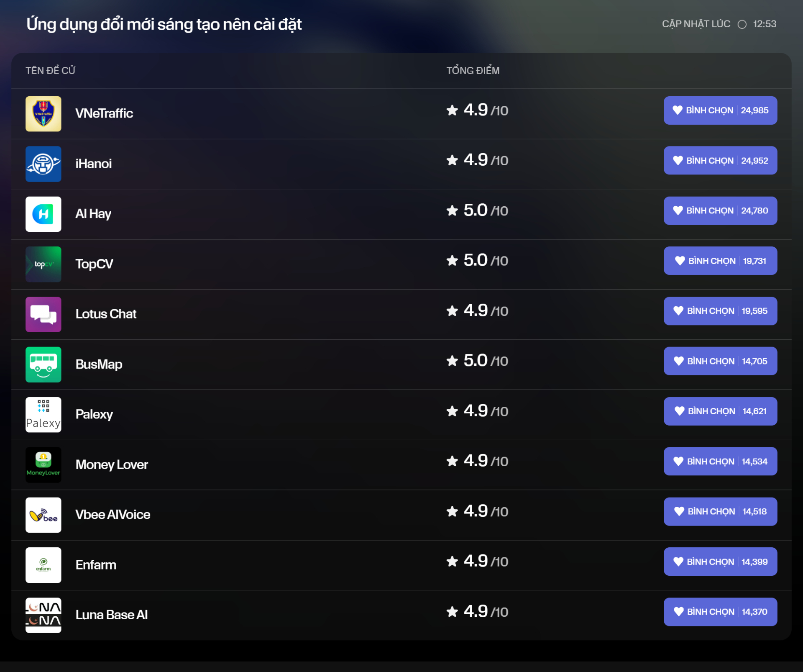Open the Palexy app icon

[x=43, y=415]
